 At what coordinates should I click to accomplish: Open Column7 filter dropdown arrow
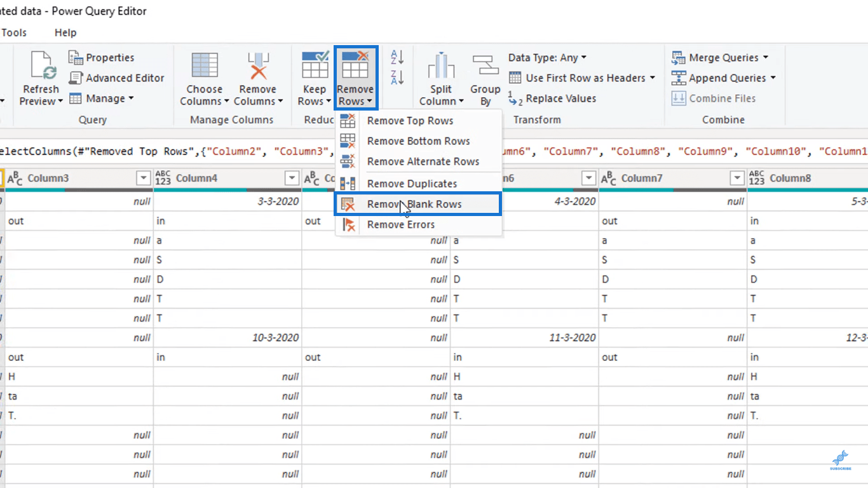coord(737,179)
